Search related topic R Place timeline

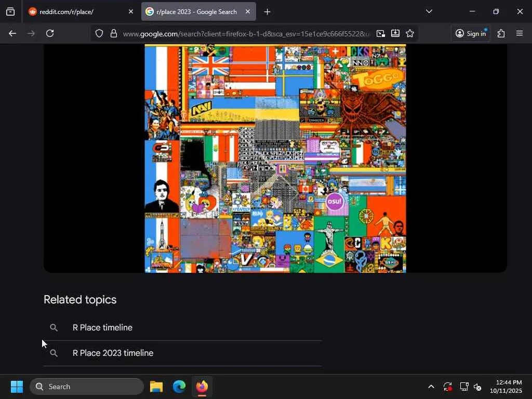[x=102, y=327]
